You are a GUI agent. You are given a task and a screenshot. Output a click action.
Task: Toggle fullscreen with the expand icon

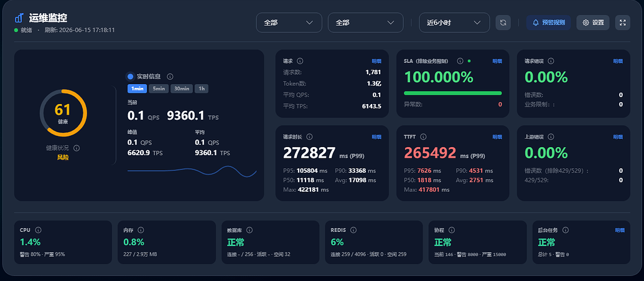point(622,22)
